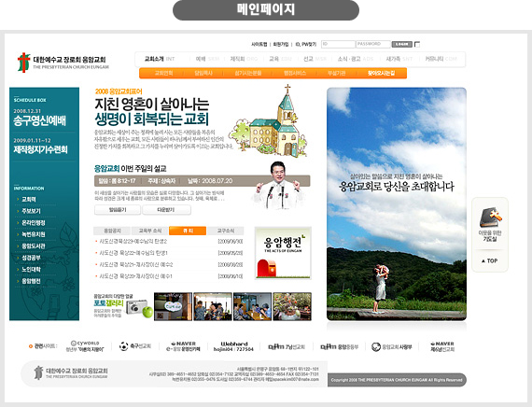Select 찾아오시는길 in the orange submenu

(381, 73)
